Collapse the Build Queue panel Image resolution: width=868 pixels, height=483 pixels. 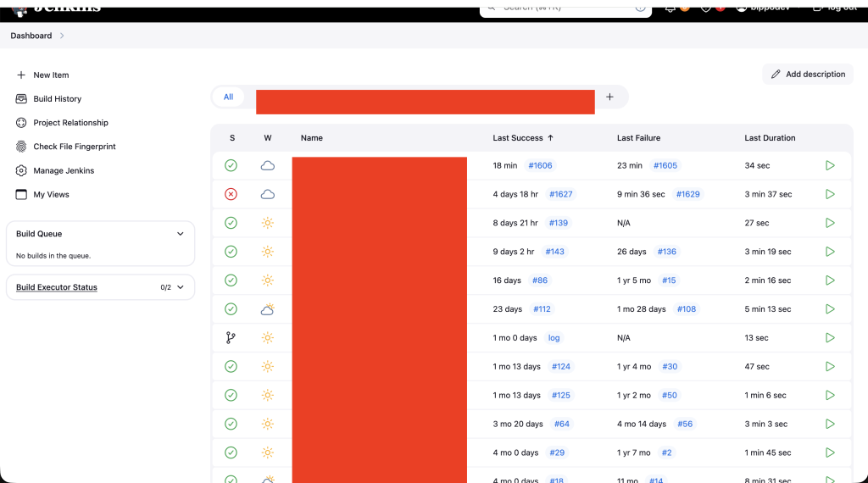coord(180,234)
